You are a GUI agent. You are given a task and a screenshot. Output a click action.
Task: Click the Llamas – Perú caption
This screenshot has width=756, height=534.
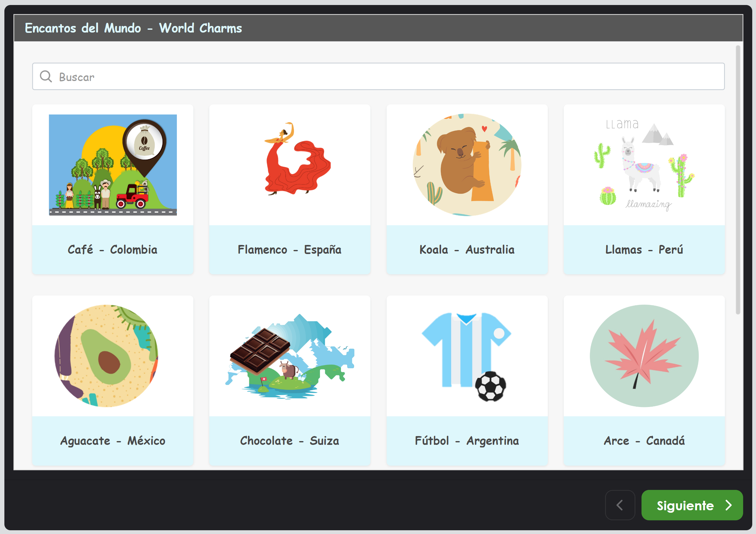[x=644, y=250]
